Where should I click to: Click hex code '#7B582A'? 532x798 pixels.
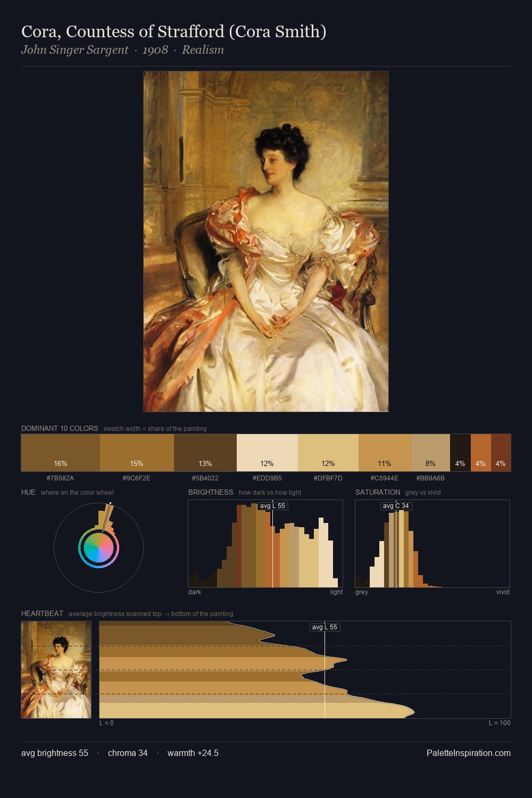(x=60, y=478)
